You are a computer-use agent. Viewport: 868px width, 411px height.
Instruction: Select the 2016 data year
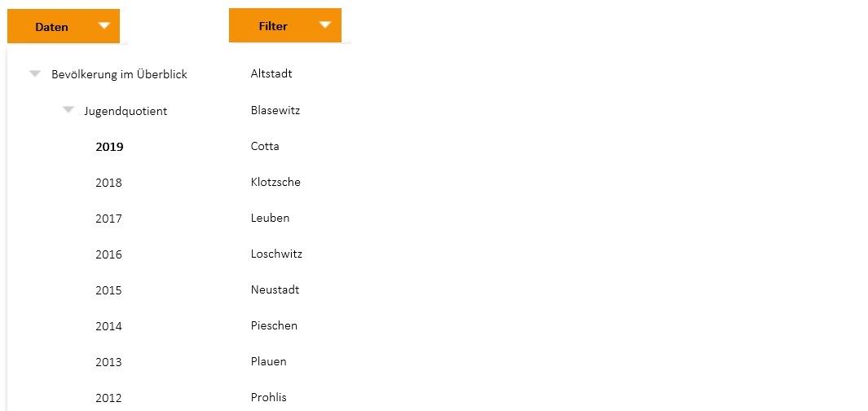pos(108,254)
